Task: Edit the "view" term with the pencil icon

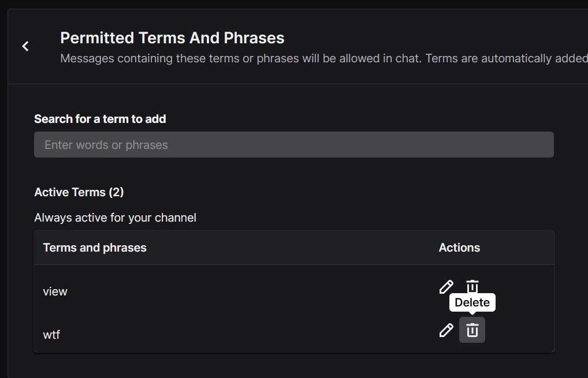Action: point(446,287)
